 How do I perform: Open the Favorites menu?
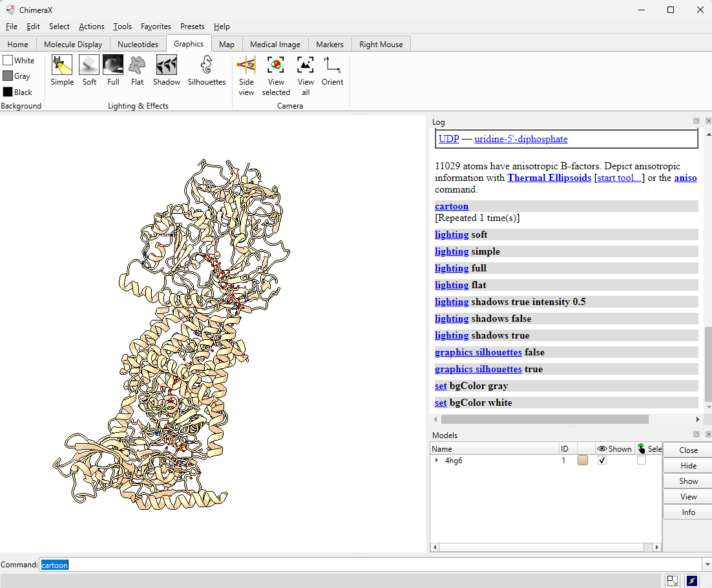point(156,26)
